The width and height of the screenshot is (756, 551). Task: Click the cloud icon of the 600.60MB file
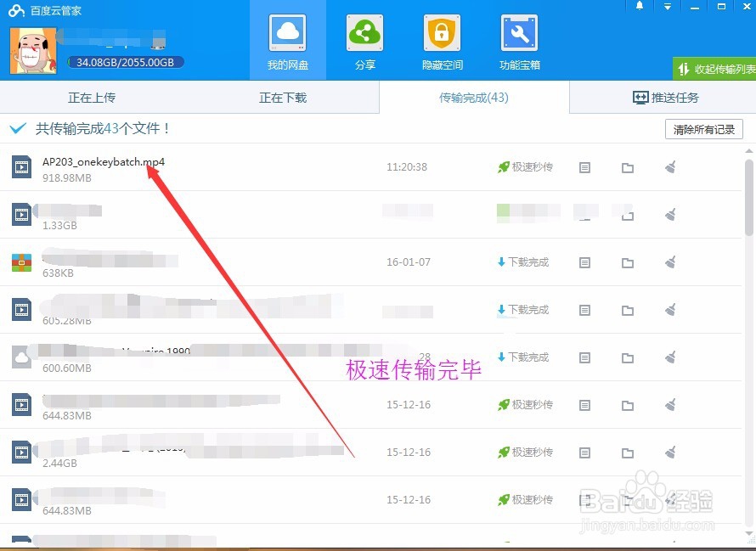[x=22, y=357]
